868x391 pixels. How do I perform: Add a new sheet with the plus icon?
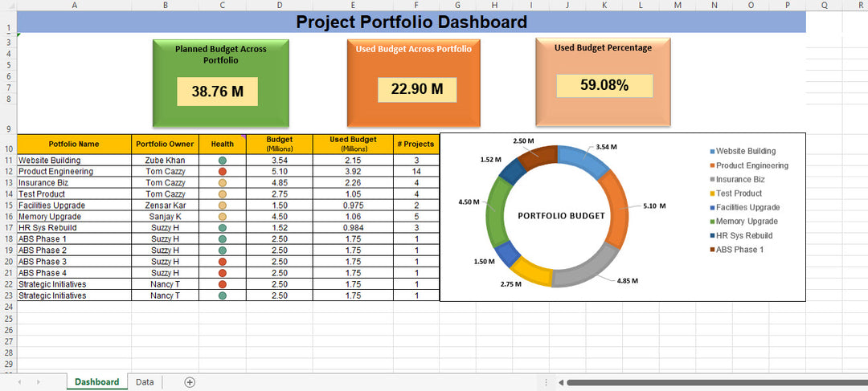click(190, 382)
